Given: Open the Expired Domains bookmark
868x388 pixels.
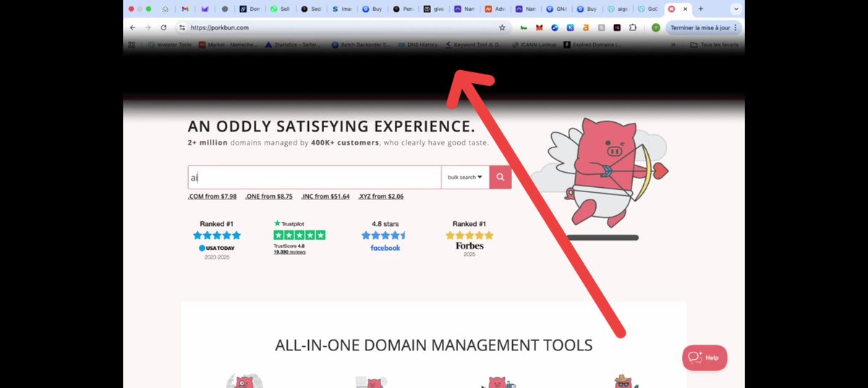Looking at the screenshot, I should (592, 45).
